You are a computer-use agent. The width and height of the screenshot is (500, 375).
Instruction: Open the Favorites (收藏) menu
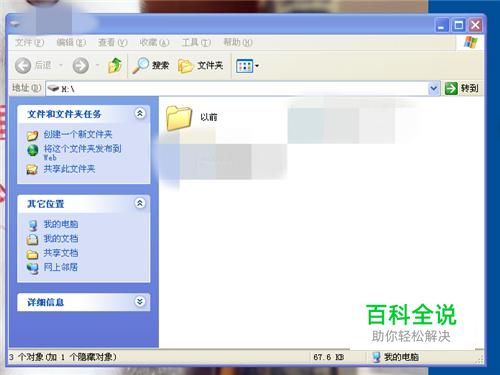(x=154, y=43)
